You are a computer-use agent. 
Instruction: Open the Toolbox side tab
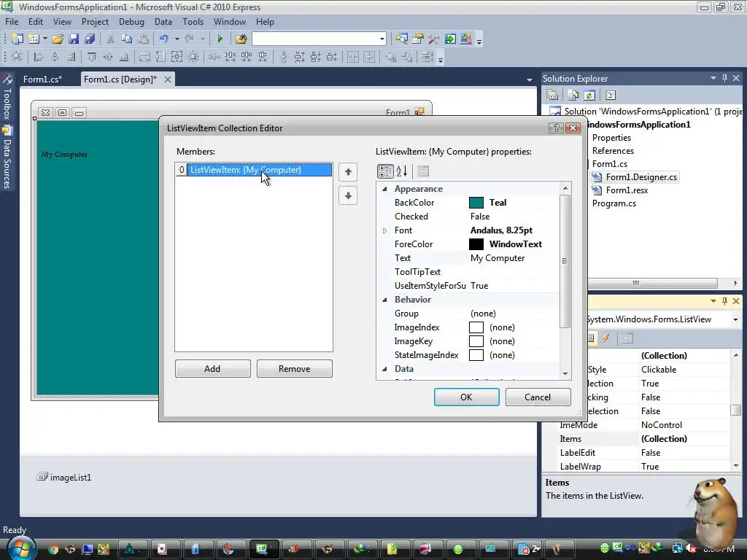point(7,98)
